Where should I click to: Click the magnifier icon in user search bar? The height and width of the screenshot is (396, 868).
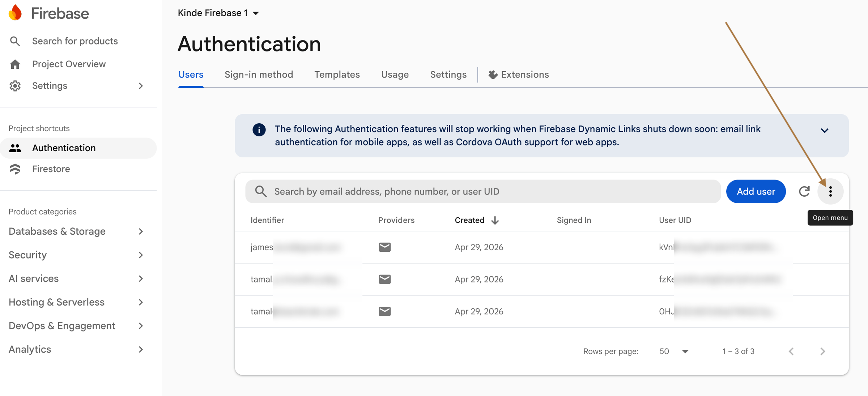click(x=261, y=191)
